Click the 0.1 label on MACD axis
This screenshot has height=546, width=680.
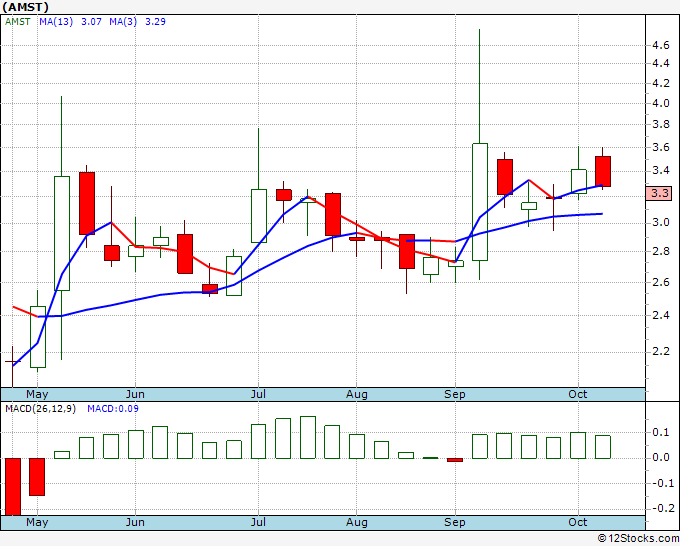(660, 432)
